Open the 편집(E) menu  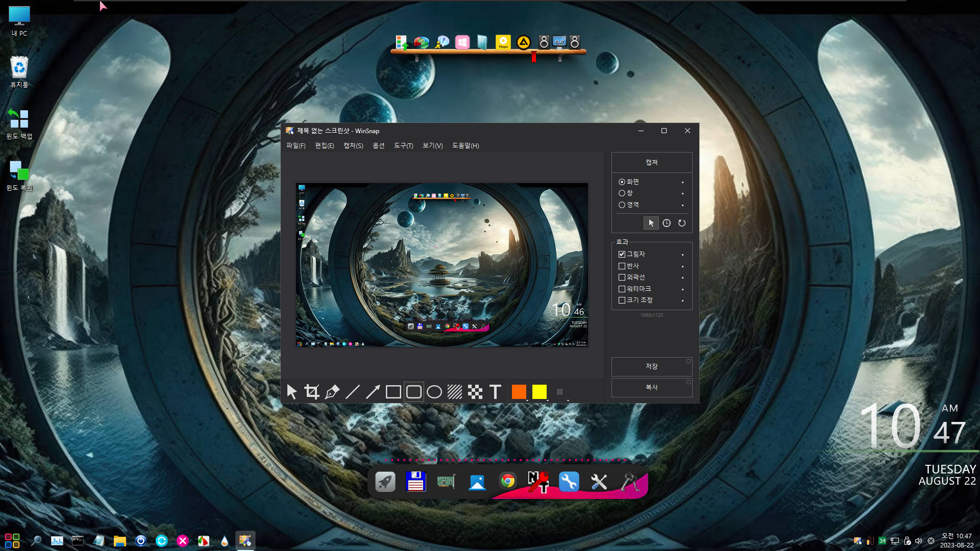coord(325,146)
